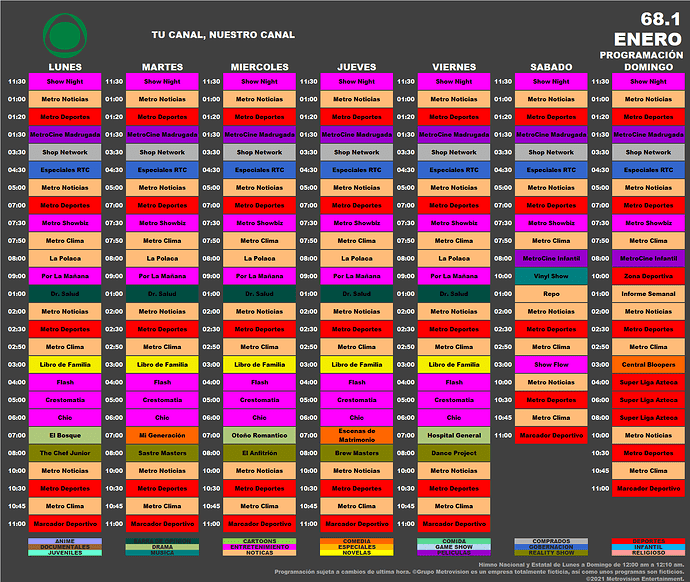Image resolution: width=690 pixels, height=582 pixels.
Task: Select 'MetroCine Infantil' in the Domingo column
Action: pos(649,259)
